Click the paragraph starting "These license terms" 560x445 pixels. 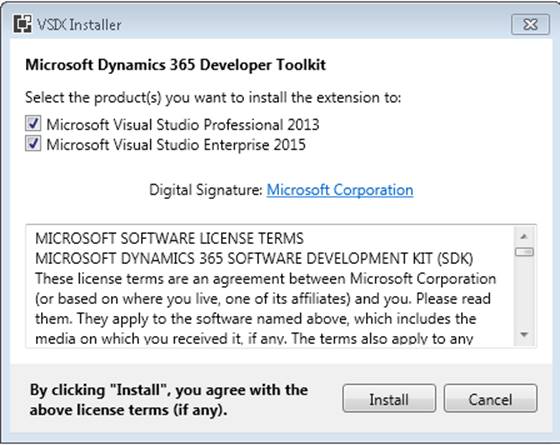266,309
